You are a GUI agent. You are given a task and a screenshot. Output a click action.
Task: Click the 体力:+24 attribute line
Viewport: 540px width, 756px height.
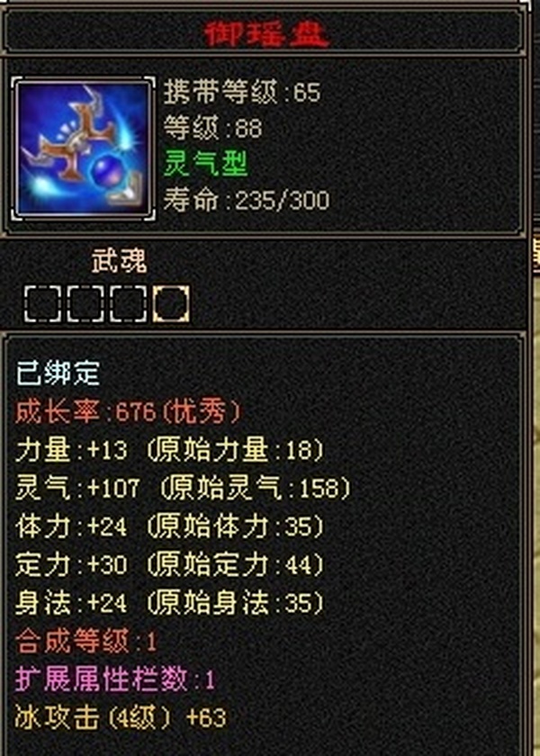[x=169, y=527]
